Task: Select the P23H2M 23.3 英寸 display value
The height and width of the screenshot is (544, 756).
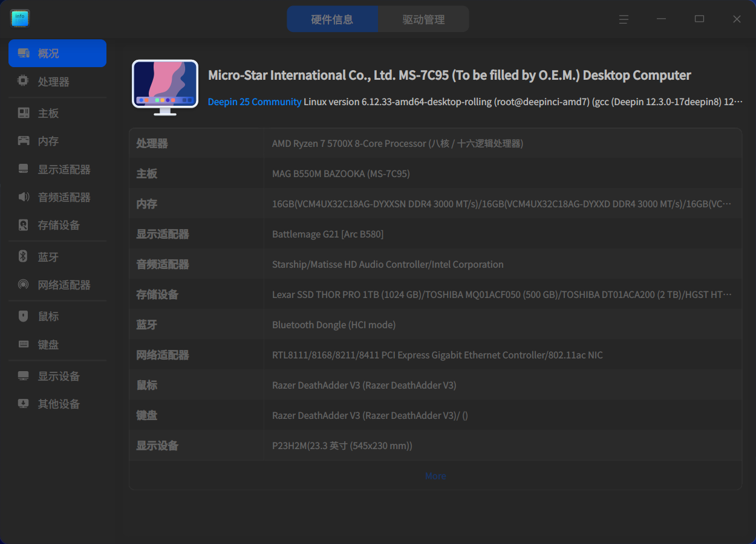Action: (x=342, y=446)
